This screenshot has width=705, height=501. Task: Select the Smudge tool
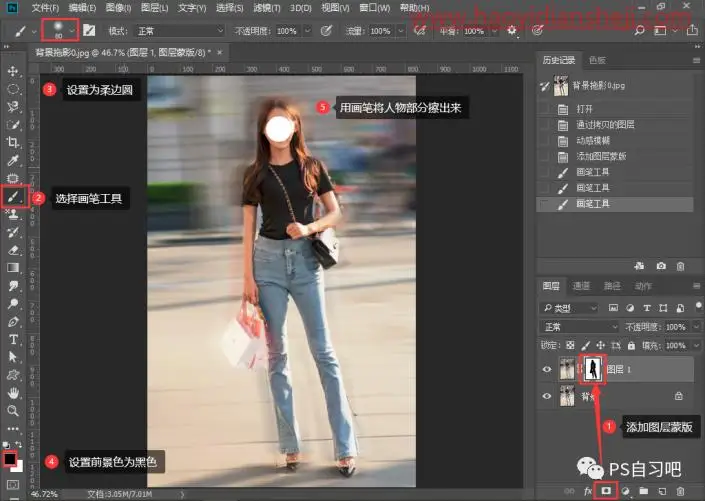(x=13, y=286)
